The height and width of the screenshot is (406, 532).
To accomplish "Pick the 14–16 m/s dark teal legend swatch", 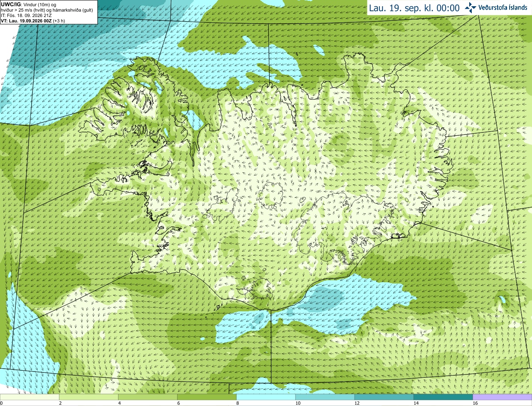I will click(x=443, y=397).
